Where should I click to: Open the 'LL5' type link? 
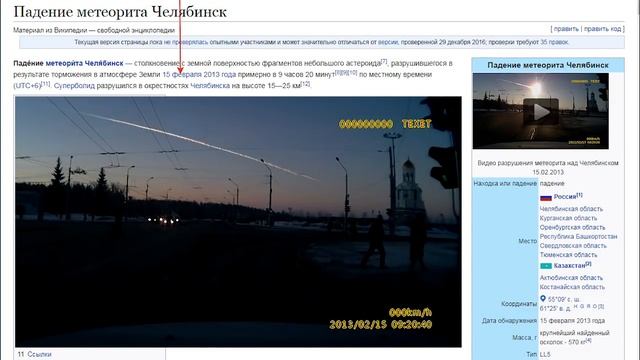point(545,354)
